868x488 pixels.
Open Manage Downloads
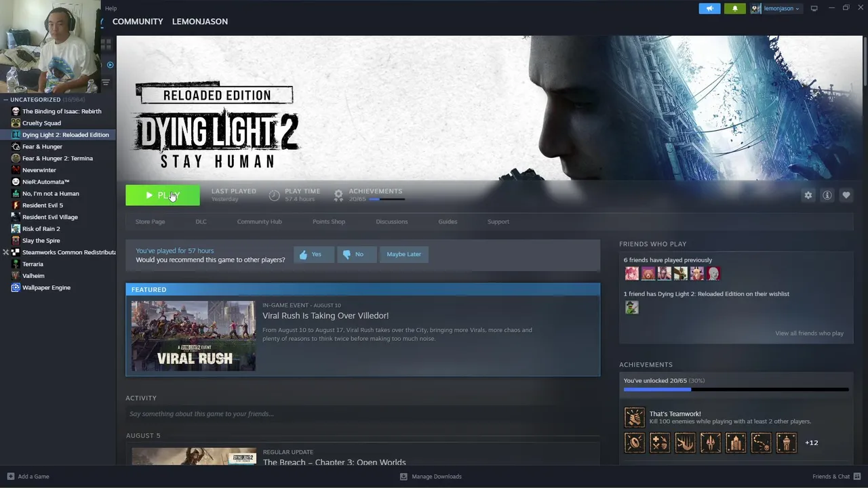point(431,476)
